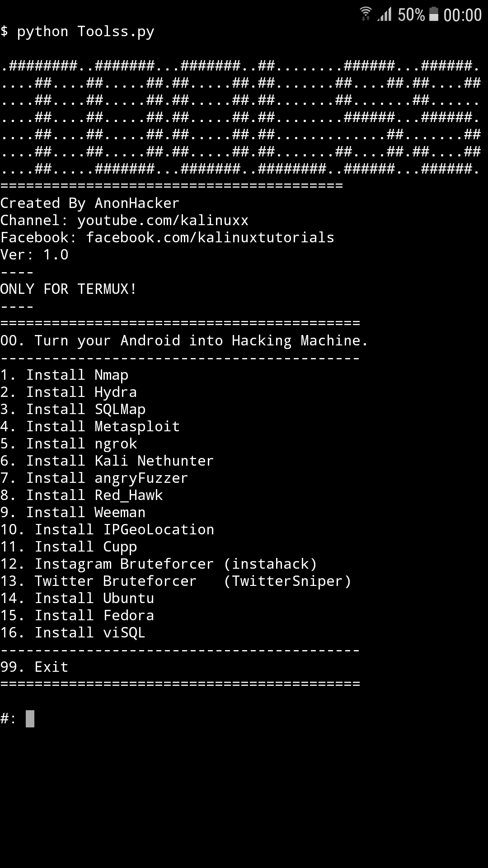Tap the battery icon in status bar
This screenshot has width=488, height=868.
tap(434, 14)
